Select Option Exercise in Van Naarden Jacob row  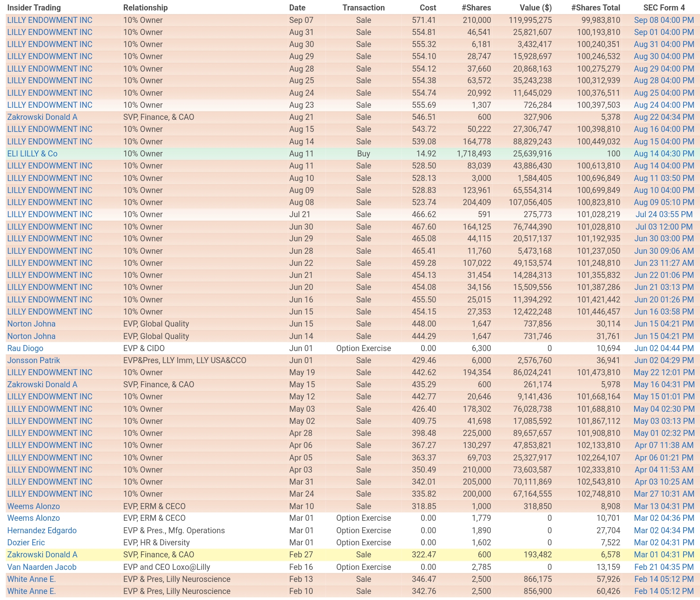pos(364,567)
